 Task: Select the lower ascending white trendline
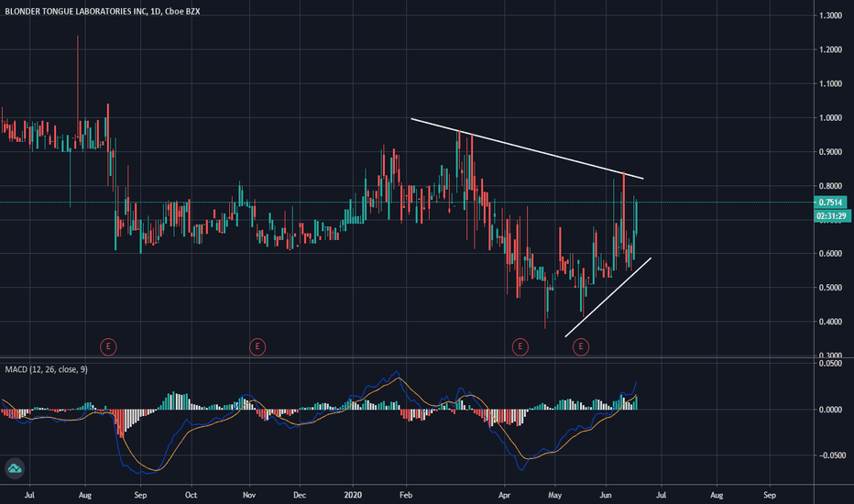(x=608, y=297)
